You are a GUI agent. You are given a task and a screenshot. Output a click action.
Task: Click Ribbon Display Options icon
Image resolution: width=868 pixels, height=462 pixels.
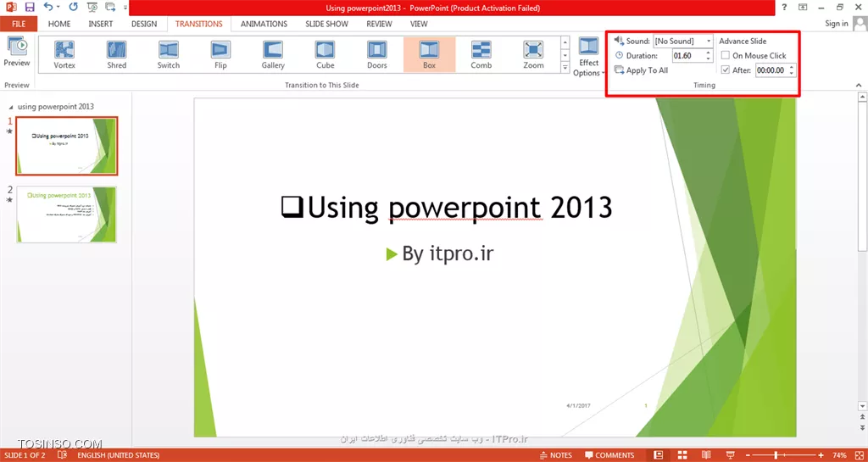pyautogui.click(x=803, y=7)
